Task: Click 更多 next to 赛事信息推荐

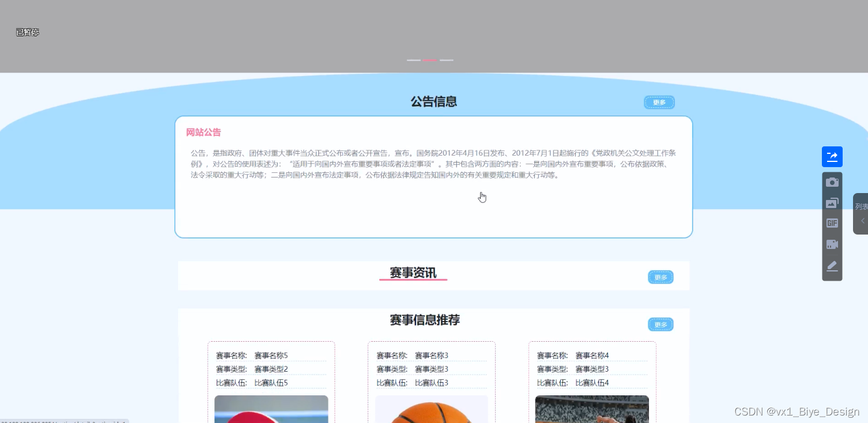Action: 661,324
